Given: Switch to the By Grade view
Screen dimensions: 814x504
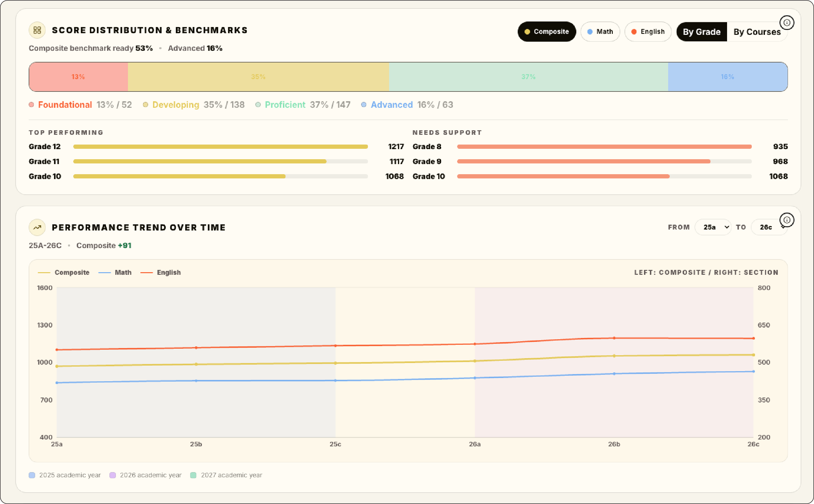Looking at the screenshot, I should [x=702, y=32].
